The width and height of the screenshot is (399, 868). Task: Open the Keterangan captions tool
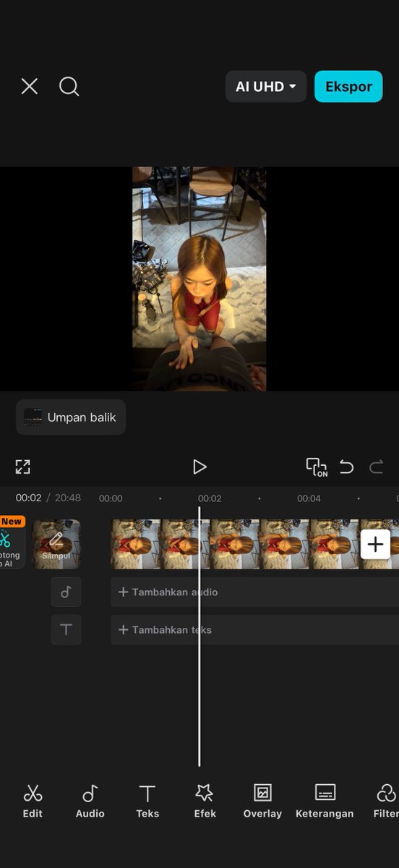325,801
